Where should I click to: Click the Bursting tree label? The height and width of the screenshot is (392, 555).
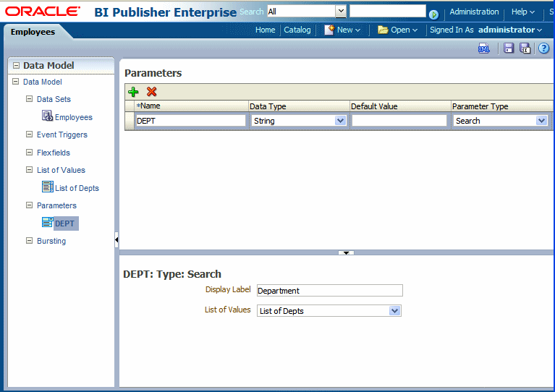click(x=51, y=241)
